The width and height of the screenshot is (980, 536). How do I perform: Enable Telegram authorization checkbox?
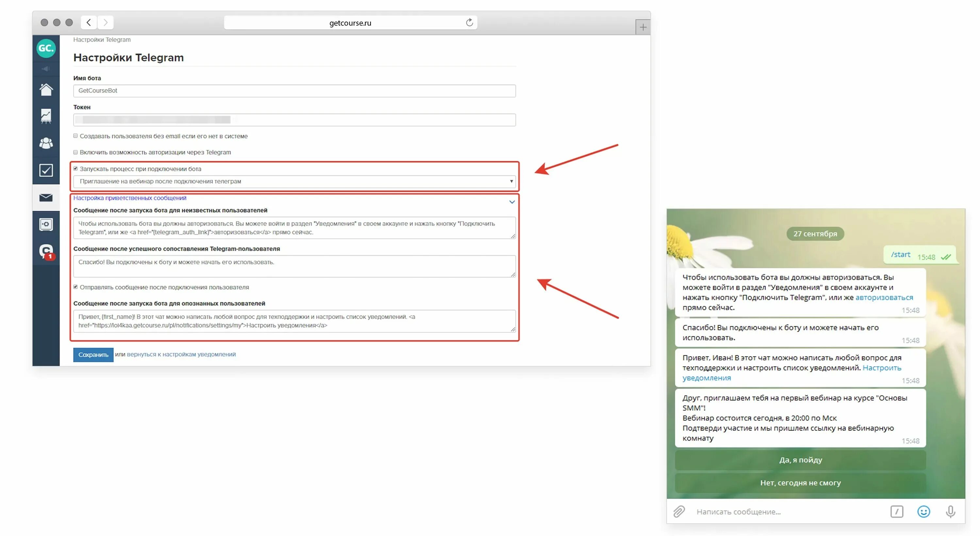[75, 152]
